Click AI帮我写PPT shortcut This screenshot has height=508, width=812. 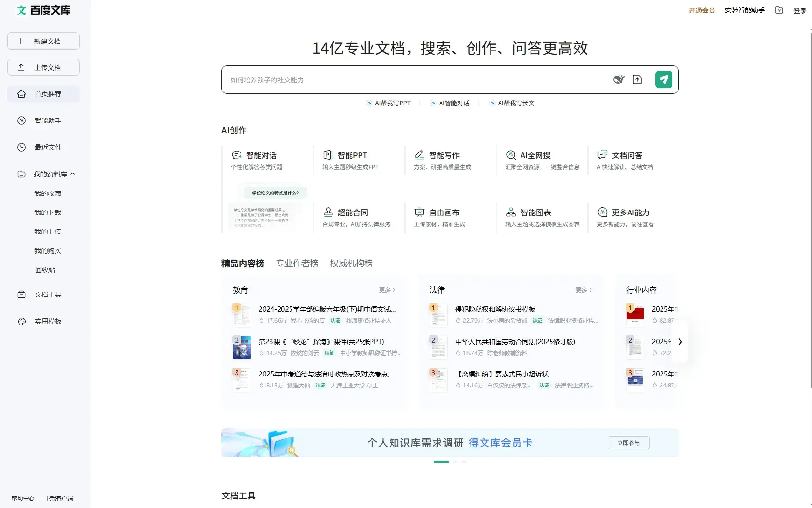pos(388,103)
